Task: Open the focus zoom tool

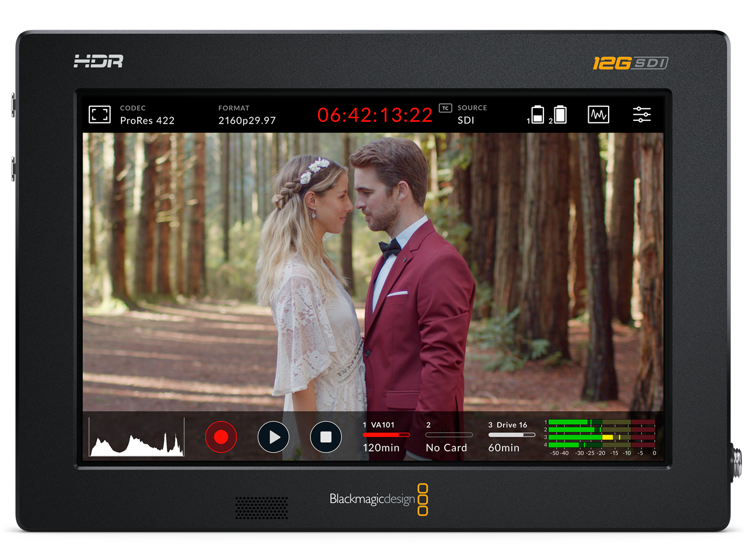Action: click(99, 115)
